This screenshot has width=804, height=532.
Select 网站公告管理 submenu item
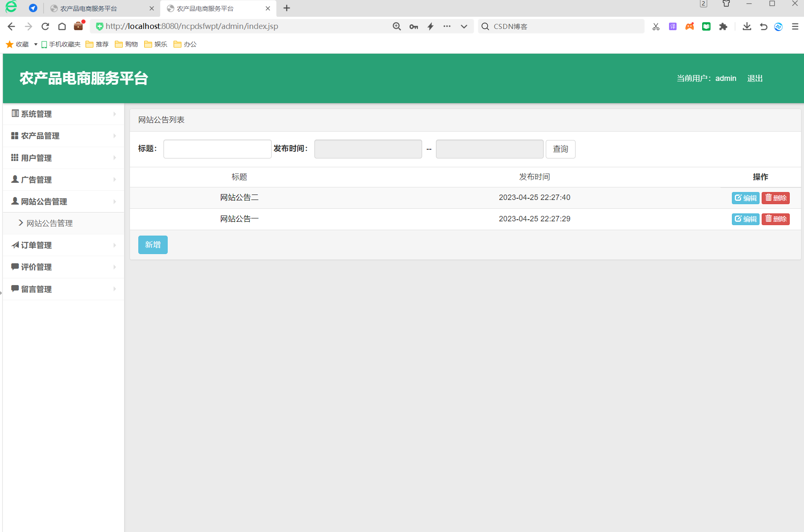coord(49,223)
